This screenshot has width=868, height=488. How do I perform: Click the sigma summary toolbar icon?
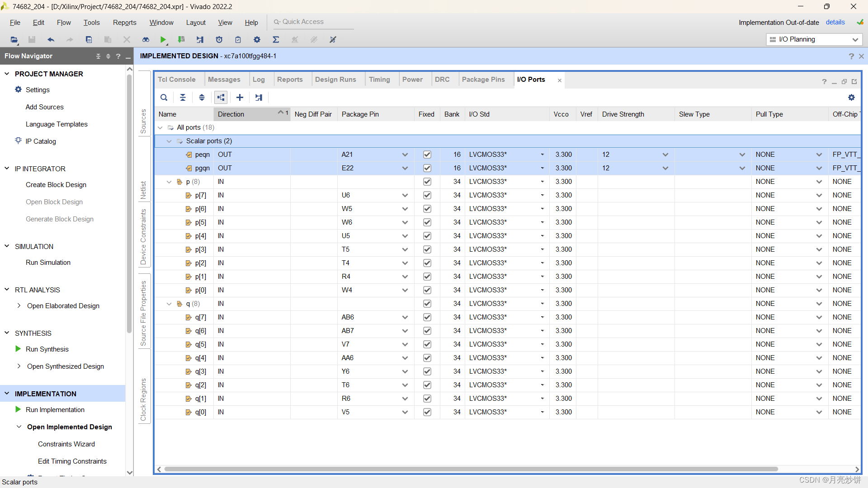(276, 40)
